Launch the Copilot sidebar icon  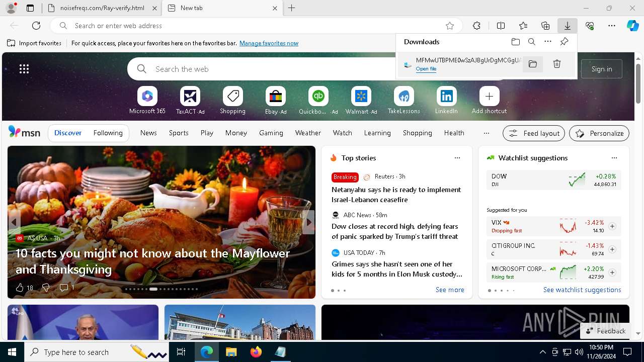coord(632,26)
